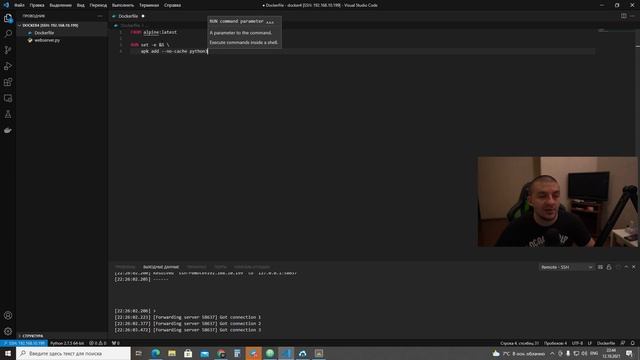
Task: Open the editor More Actions ellipsis
Action: [x=632, y=16]
